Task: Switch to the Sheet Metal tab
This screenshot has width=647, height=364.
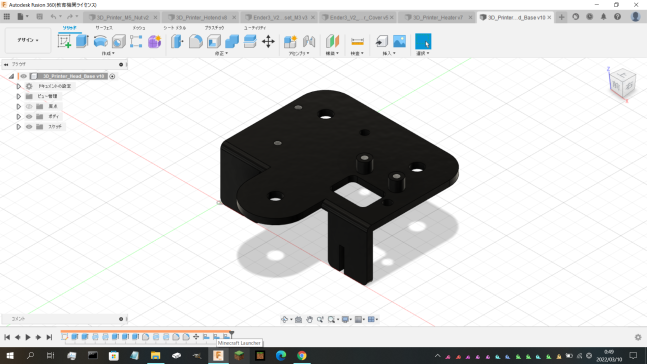Action: tap(175, 28)
